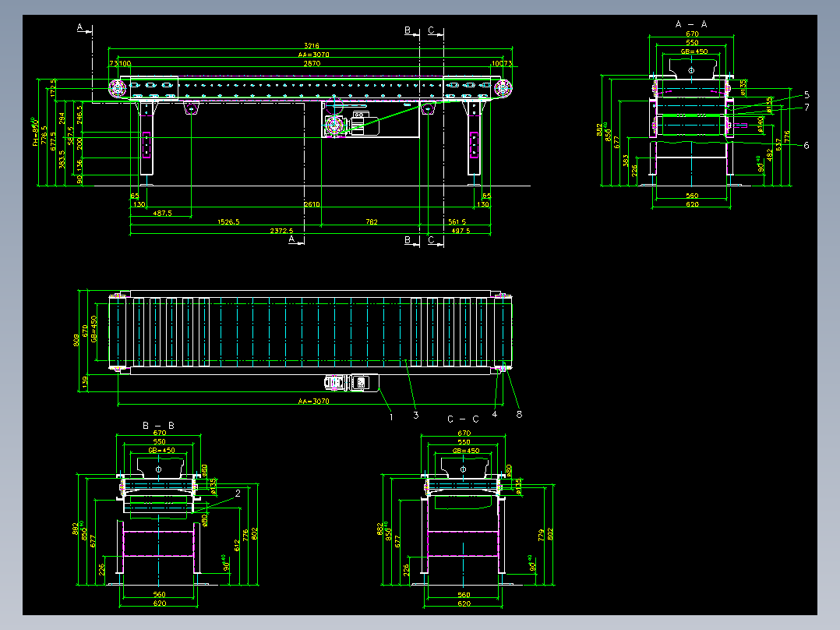This screenshot has height=630, width=840.
Task: Pick part balloon number 8
Action: 519,414
